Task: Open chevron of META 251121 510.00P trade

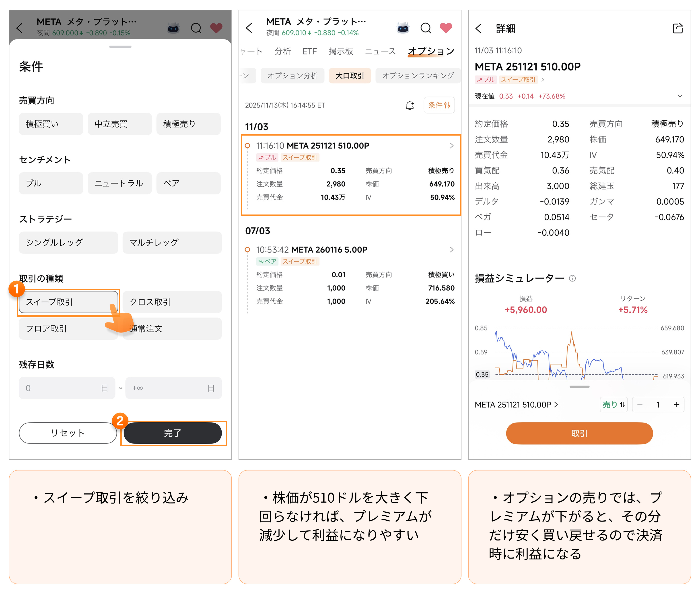Action: (451, 145)
